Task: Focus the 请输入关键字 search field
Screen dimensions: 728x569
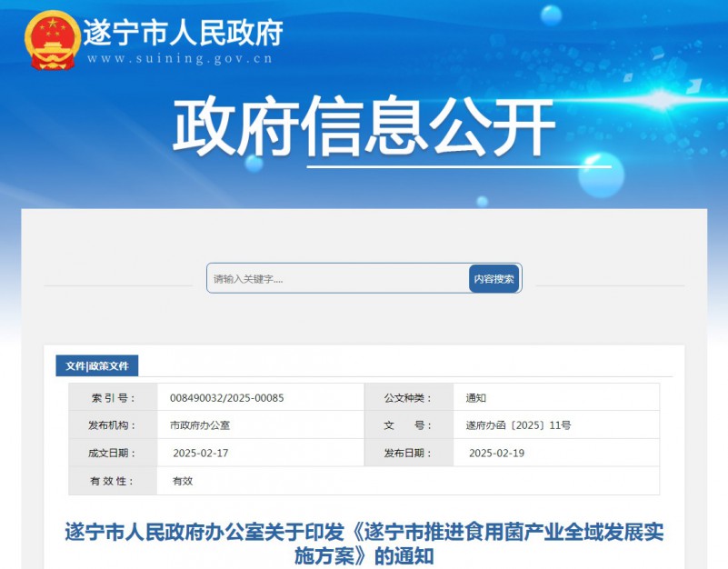Action: pyautogui.click(x=338, y=279)
